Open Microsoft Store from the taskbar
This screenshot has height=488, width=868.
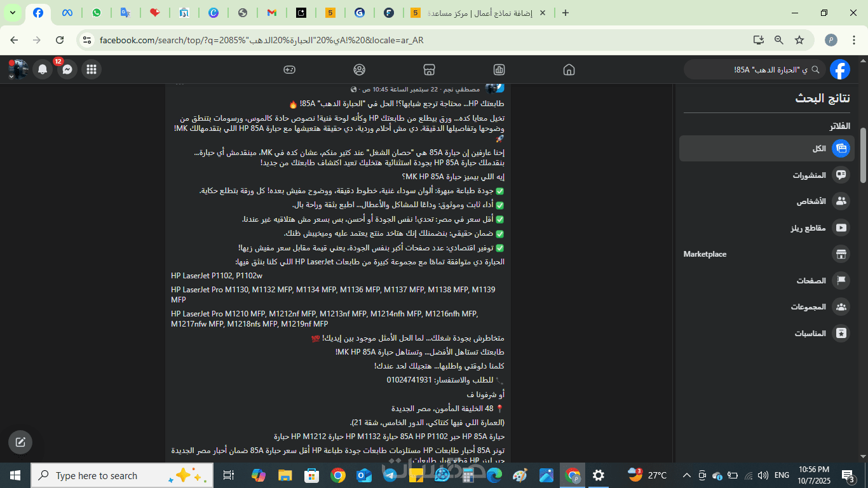point(311,475)
